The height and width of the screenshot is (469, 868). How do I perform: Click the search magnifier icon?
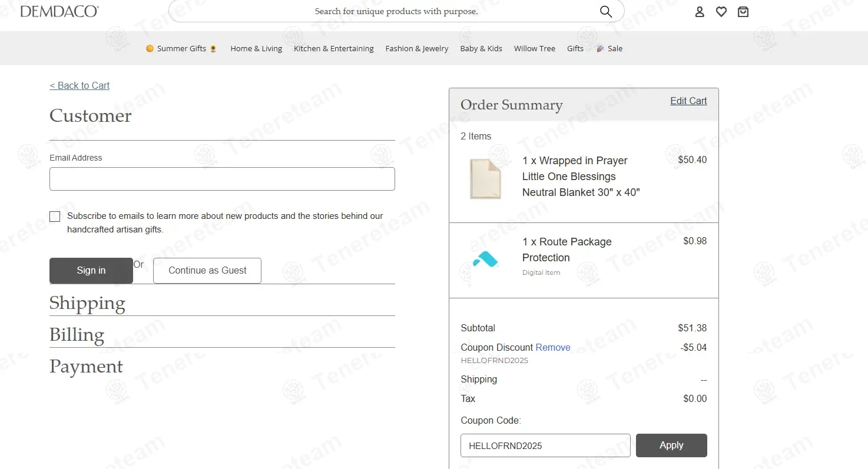pos(605,11)
